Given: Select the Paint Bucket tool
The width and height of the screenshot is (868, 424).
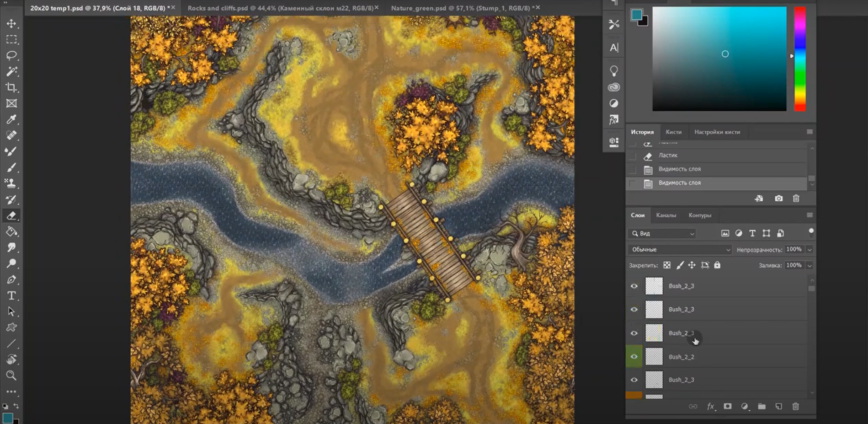Looking at the screenshot, I should [x=11, y=231].
